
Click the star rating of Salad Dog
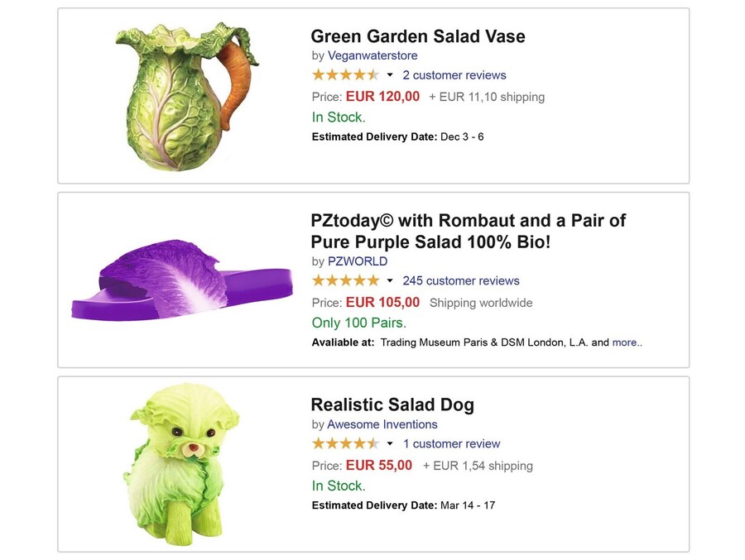[x=345, y=443]
